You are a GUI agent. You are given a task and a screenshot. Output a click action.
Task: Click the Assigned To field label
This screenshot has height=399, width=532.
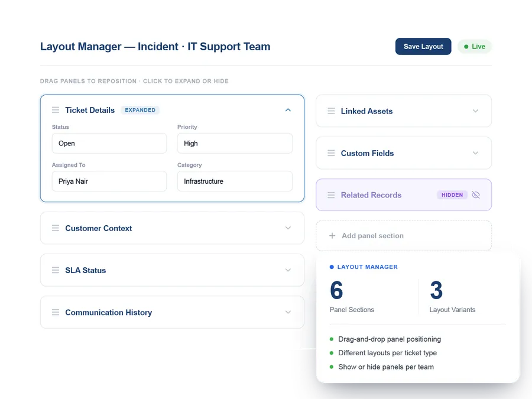69,165
